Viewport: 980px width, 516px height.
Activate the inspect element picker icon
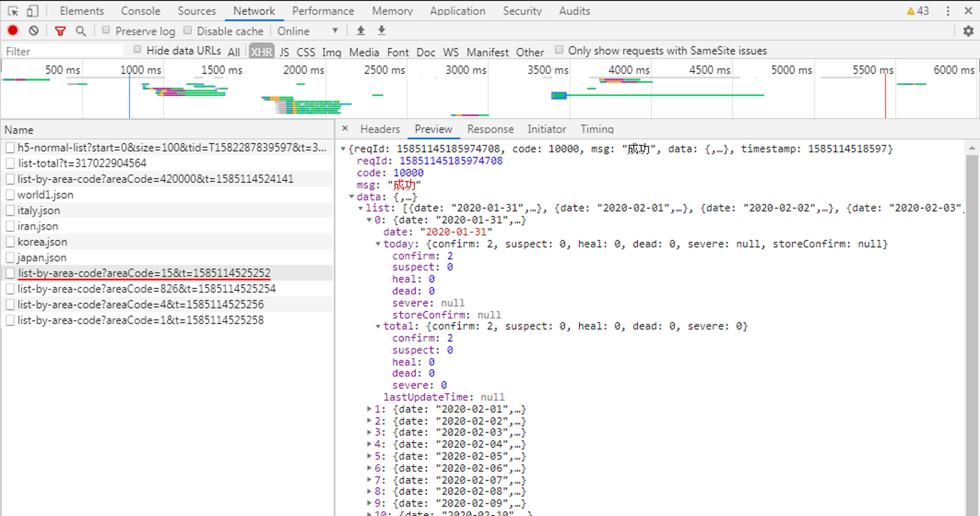13,11
